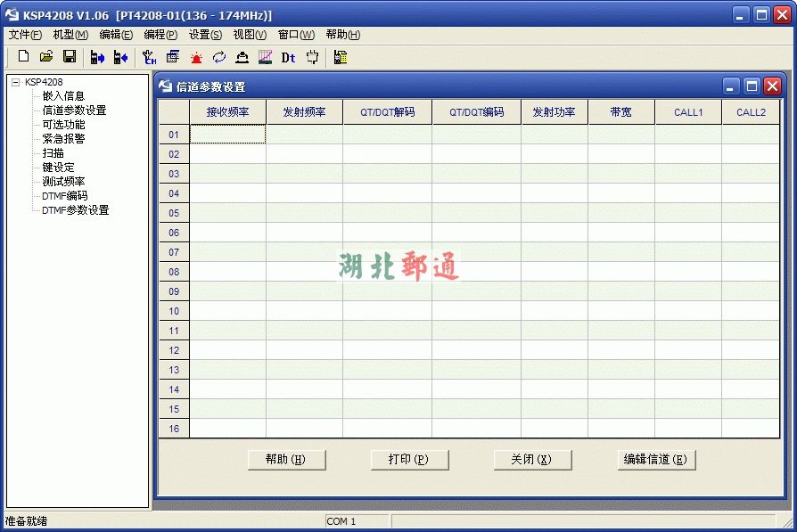Select 紧急报警 in the sidebar tree

coord(63,139)
